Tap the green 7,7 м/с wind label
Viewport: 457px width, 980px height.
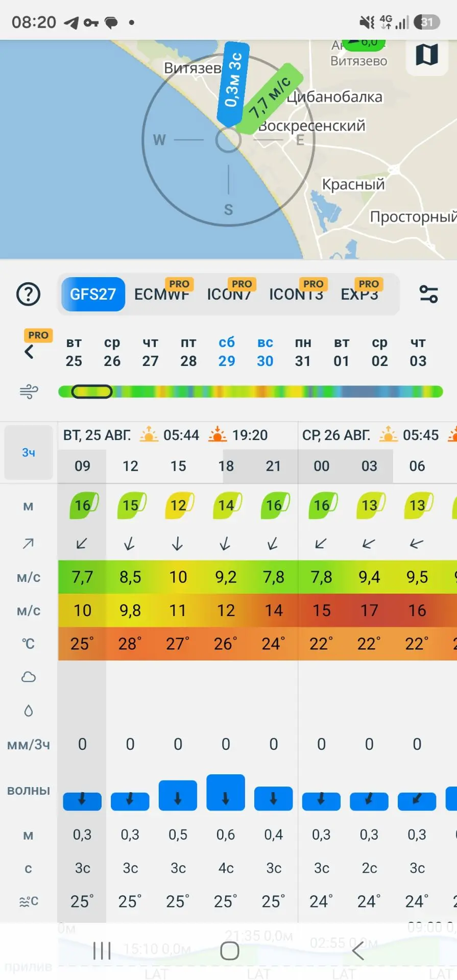point(269,99)
